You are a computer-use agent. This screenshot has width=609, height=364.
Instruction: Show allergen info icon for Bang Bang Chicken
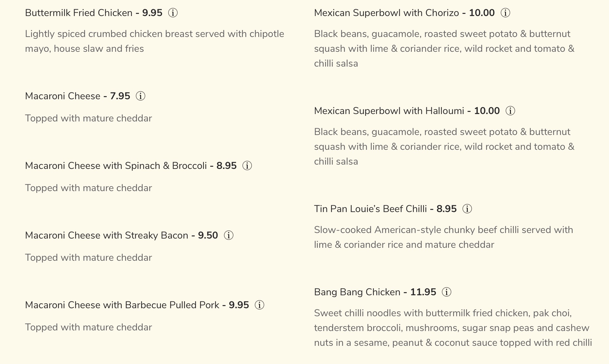pos(447,292)
